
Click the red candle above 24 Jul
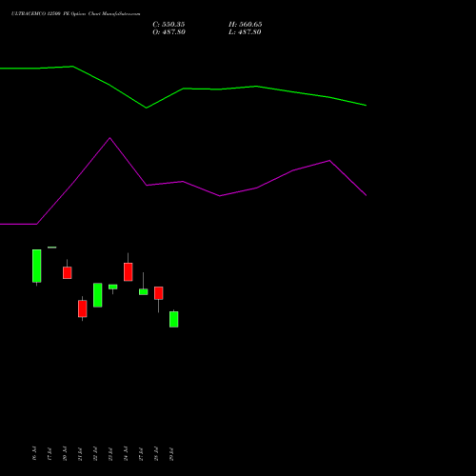(129, 272)
